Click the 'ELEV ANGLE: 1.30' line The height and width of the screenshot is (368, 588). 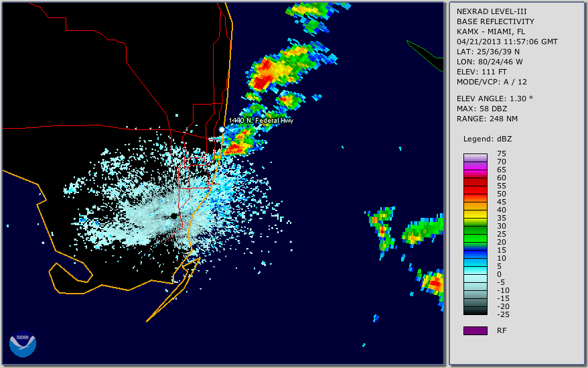point(495,99)
